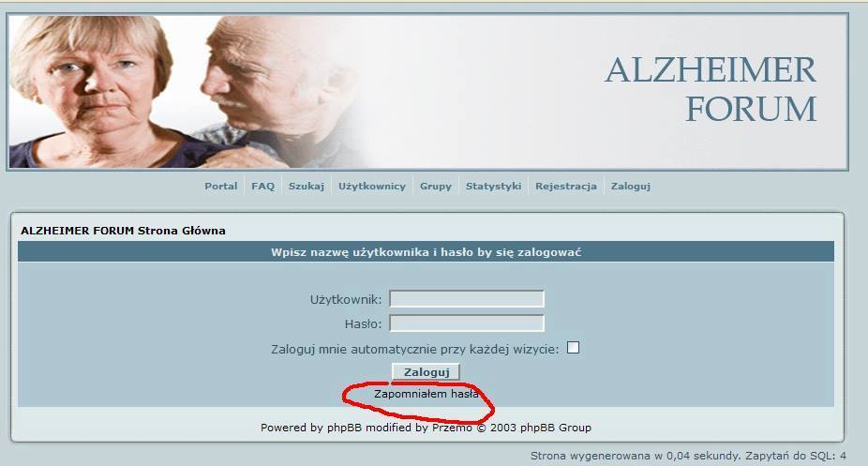Go to the Rejestracja page
The height and width of the screenshot is (466, 868).
(566, 186)
